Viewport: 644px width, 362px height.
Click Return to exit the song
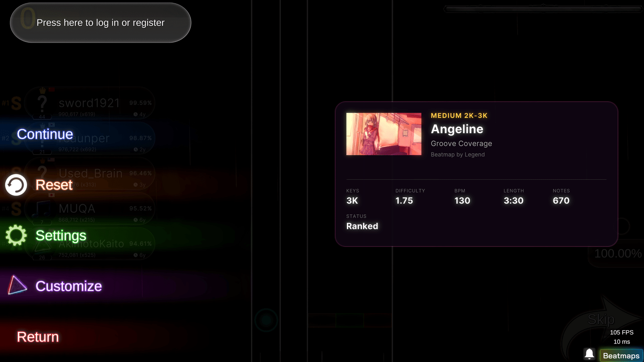(x=38, y=337)
